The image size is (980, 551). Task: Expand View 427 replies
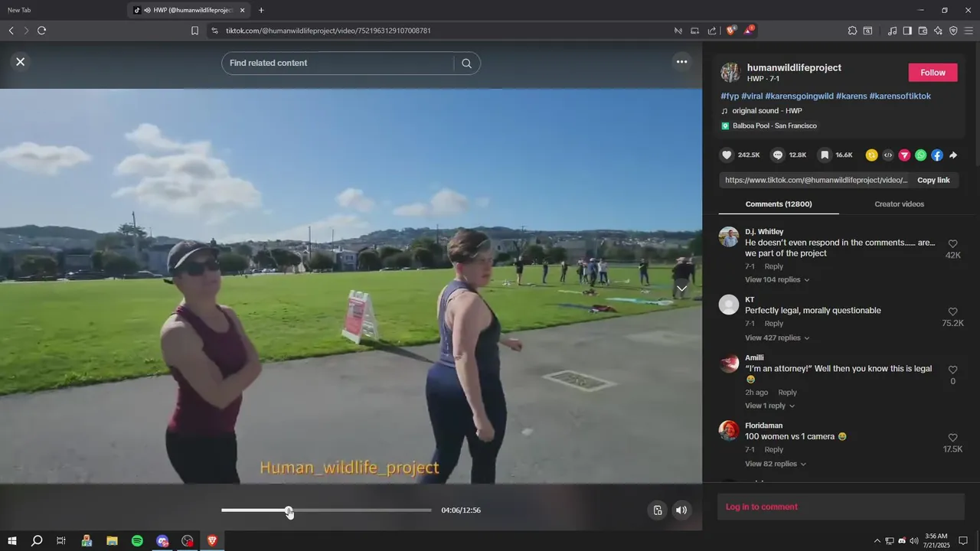(x=777, y=338)
